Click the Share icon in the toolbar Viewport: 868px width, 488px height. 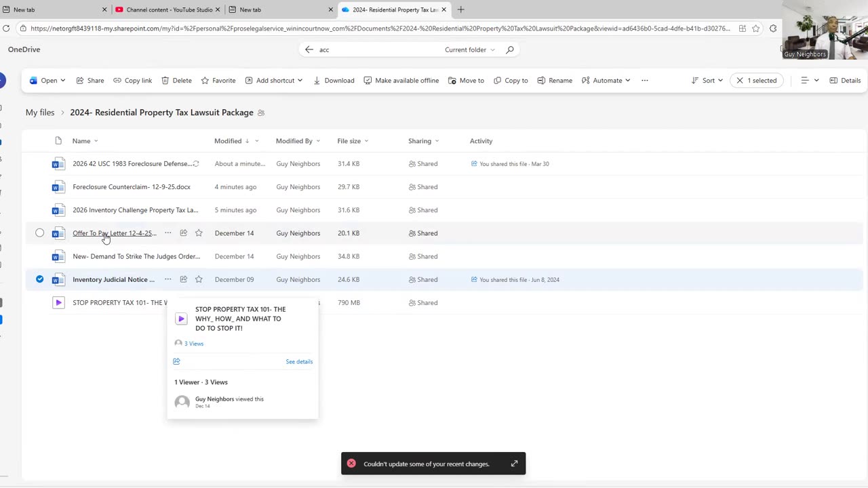pyautogui.click(x=90, y=81)
